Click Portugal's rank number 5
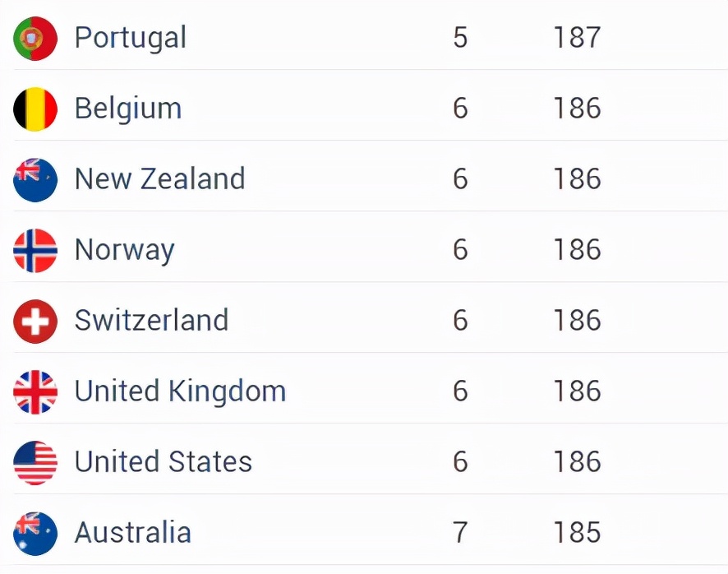728x574 pixels. [x=460, y=38]
